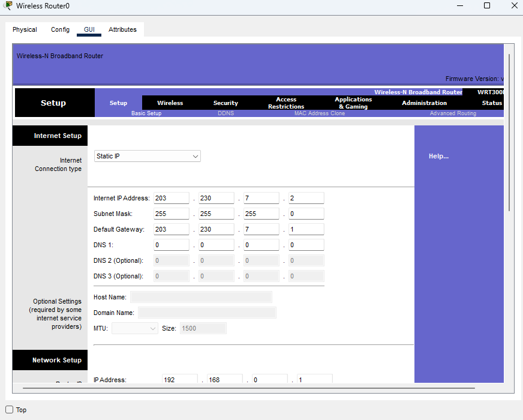Image resolution: width=523 pixels, height=420 pixels.
Task: Click the Domain Name field
Action: click(x=207, y=313)
